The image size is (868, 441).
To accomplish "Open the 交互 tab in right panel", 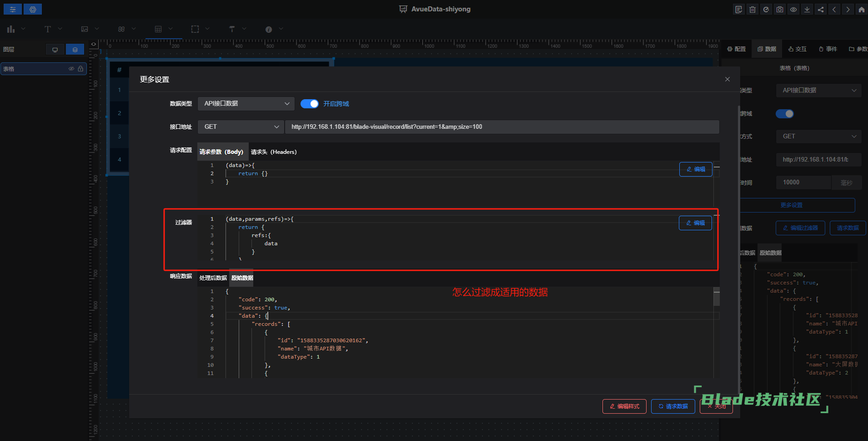I will [798, 49].
